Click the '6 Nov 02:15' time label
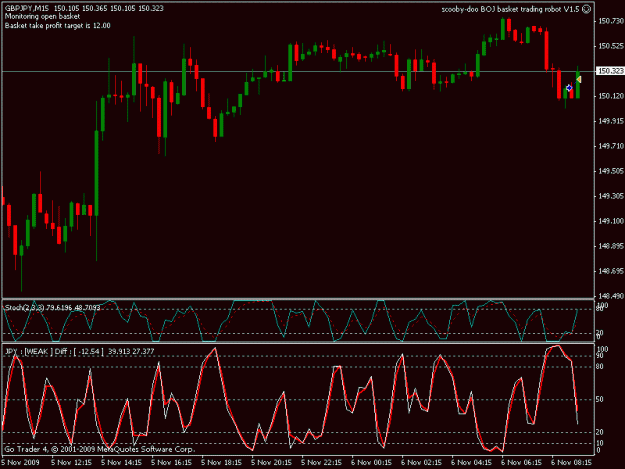Screen dimensions: 625x469 pos(421,463)
